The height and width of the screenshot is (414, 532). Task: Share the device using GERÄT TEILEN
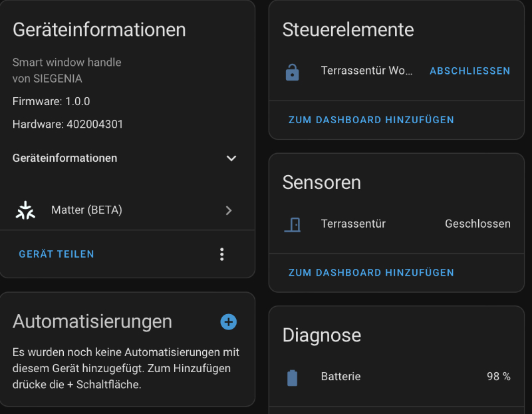coord(56,254)
